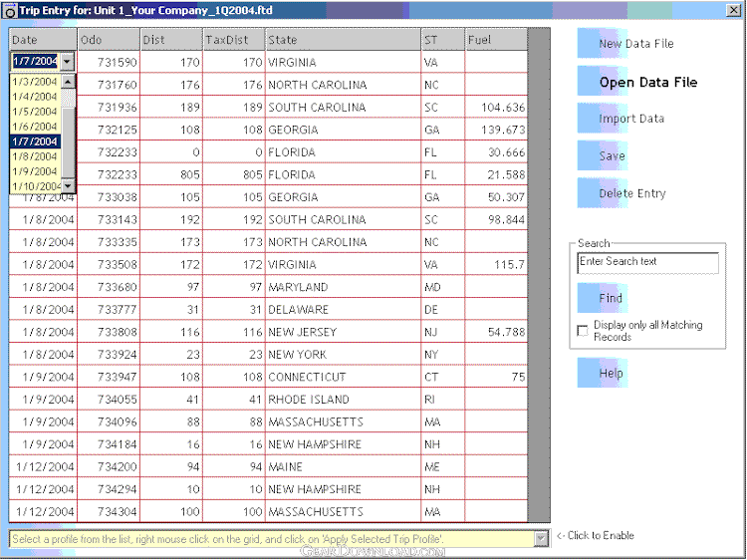The height and width of the screenshot is (560, 747).
Task: Choose 1/9/2004 in the date dropdown list
Action: point(34,171)
